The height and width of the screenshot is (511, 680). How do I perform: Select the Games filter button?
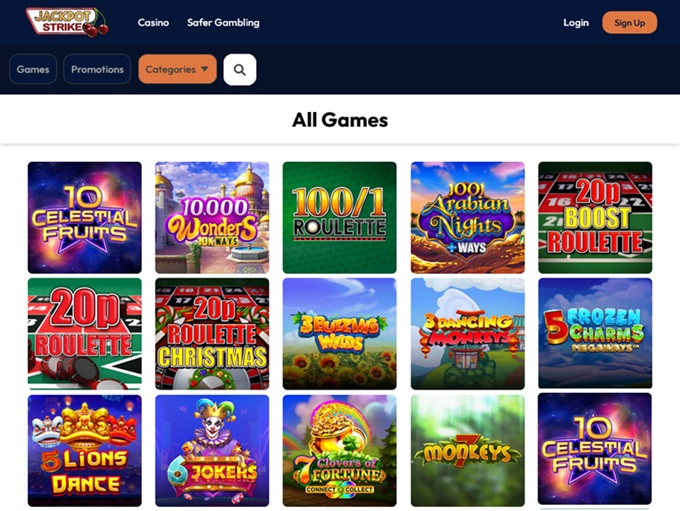[33, 69]
